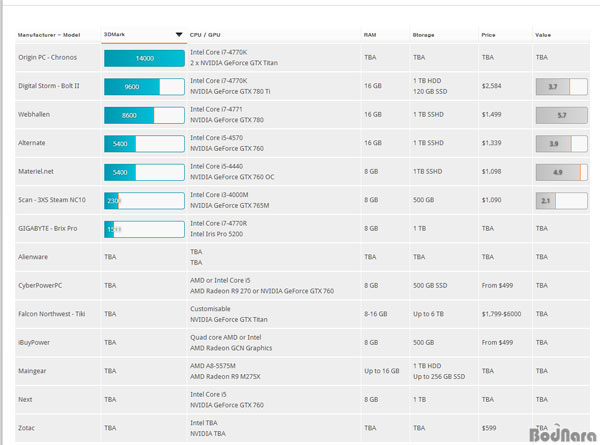This screenshot has width=600, height=445.
Task: Click Scan 3XS Steam NC10 score bar
Action: pyautogui.click(x=144, y=201)
